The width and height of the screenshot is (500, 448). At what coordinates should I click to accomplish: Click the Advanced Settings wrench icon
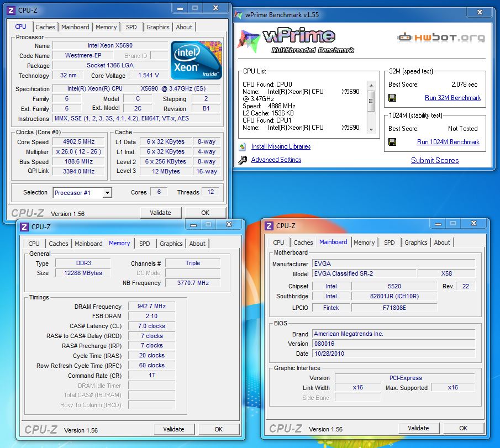pyautogui.click(x=243, y=160)
